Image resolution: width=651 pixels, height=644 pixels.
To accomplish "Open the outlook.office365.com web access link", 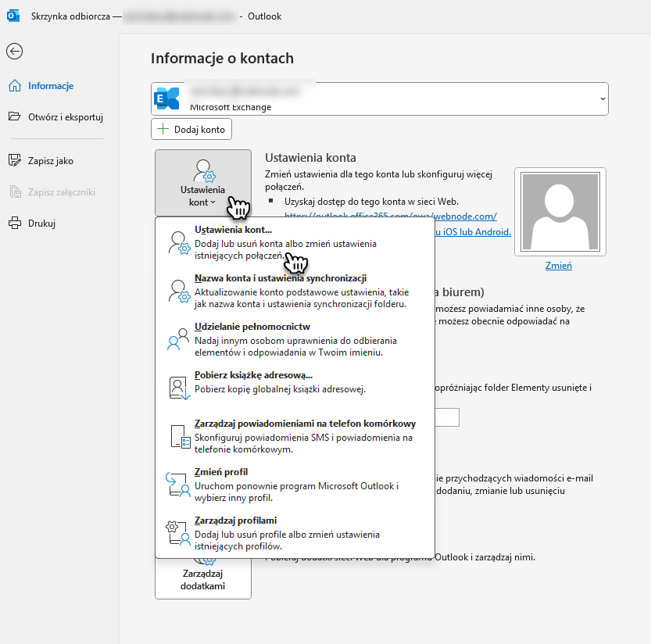I will (390, 216).
